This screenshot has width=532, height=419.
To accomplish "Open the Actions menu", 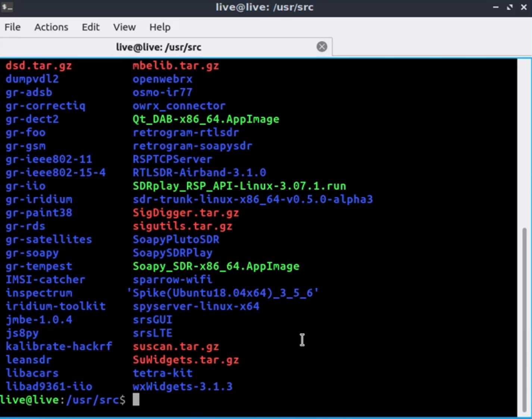I will click(51, 27).
